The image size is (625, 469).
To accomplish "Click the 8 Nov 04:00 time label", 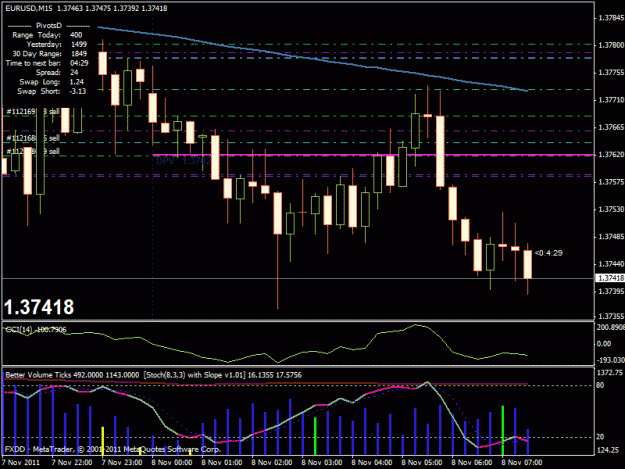I will point(372,463).
